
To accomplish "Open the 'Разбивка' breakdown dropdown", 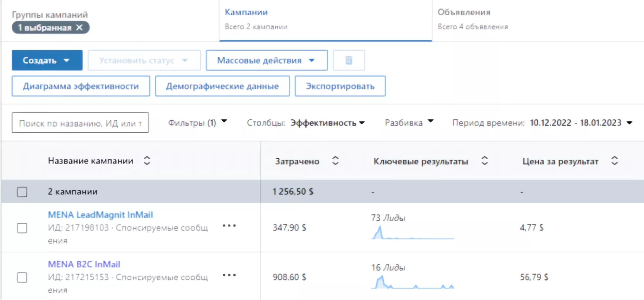I will tap(409, 123).
